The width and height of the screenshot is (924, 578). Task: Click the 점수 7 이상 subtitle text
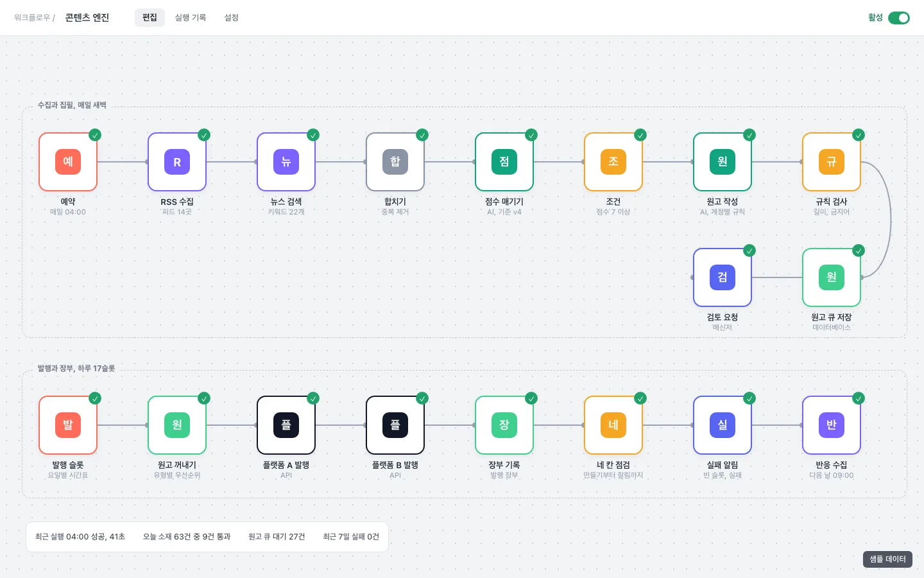[613, 212]
